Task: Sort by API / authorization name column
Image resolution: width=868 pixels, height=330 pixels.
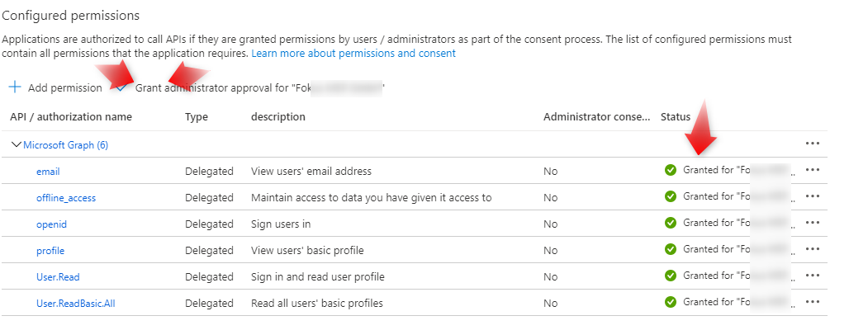Action: pyautogui.click(x=71, y=117)
